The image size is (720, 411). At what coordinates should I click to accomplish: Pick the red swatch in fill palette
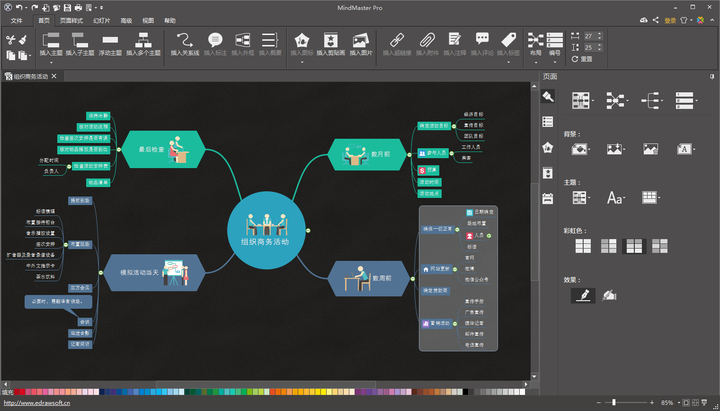point(22,392)
